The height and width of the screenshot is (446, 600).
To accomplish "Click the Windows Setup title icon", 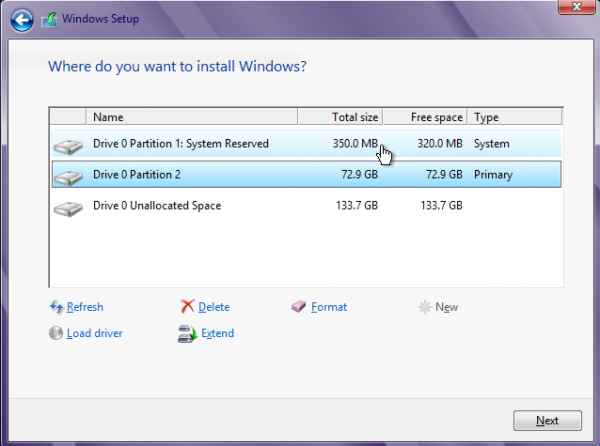I will tap(50, 20).
